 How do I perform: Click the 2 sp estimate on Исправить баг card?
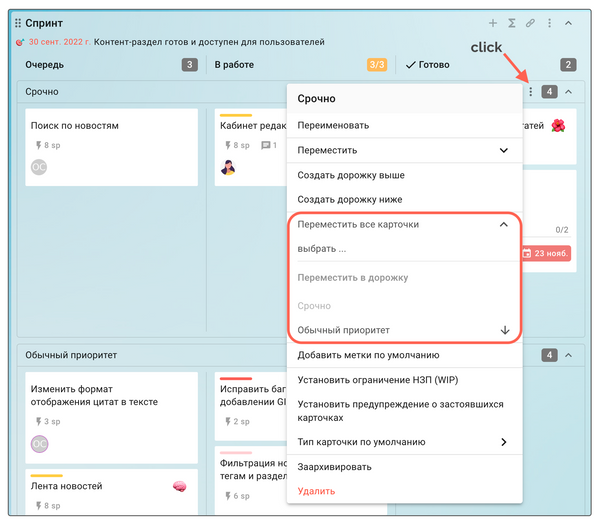pos(237,422)
